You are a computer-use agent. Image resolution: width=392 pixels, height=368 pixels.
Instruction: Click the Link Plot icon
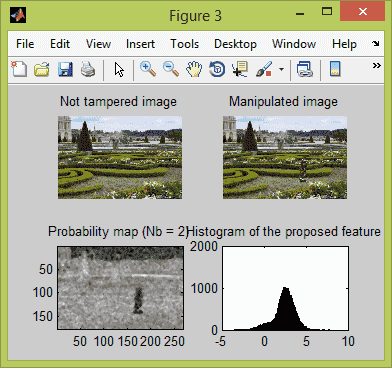(x=305, y=69)
